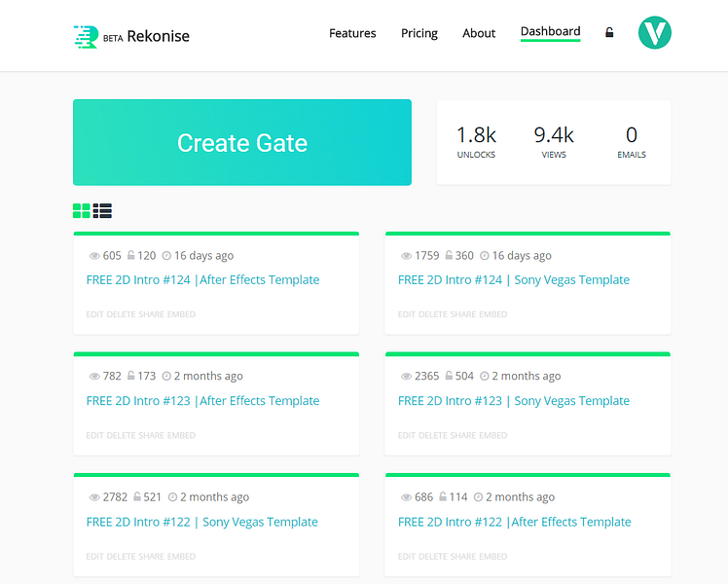The image size is (728, 584).
Task: Open FREE 2D Intro #122 Sony Vegas Template
Action: click(202, 522)
